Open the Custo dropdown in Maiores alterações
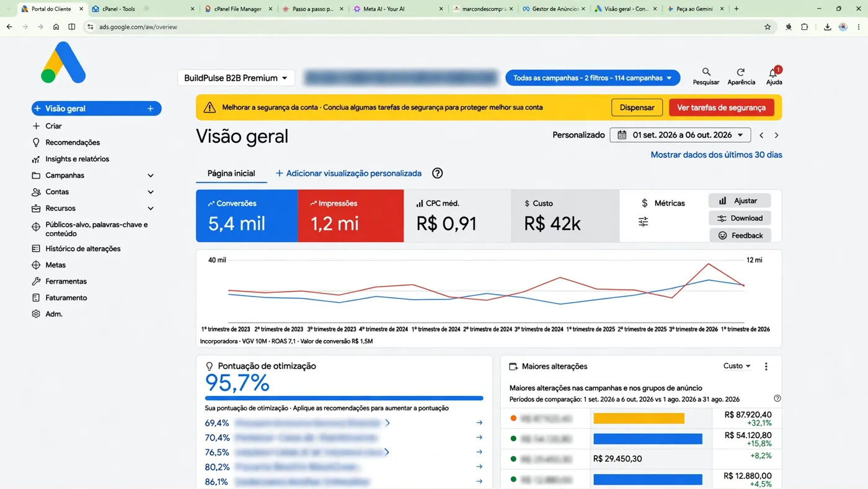 point(737,366)
